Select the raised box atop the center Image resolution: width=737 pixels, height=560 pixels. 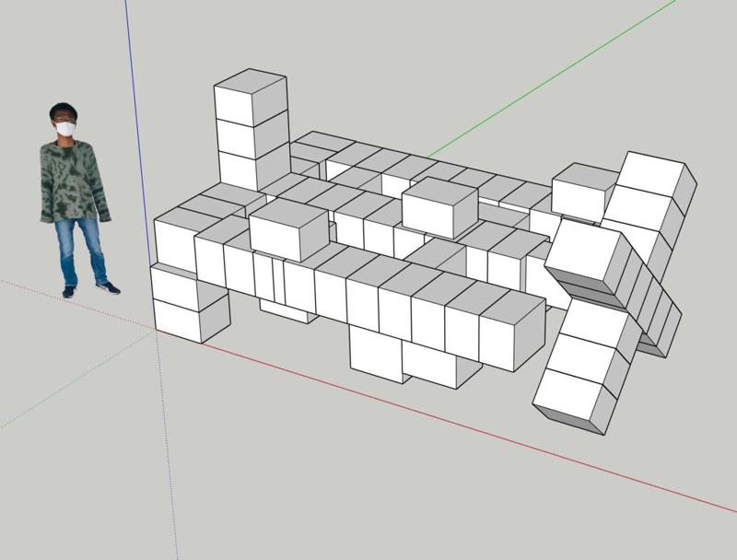tap(440, 207)
